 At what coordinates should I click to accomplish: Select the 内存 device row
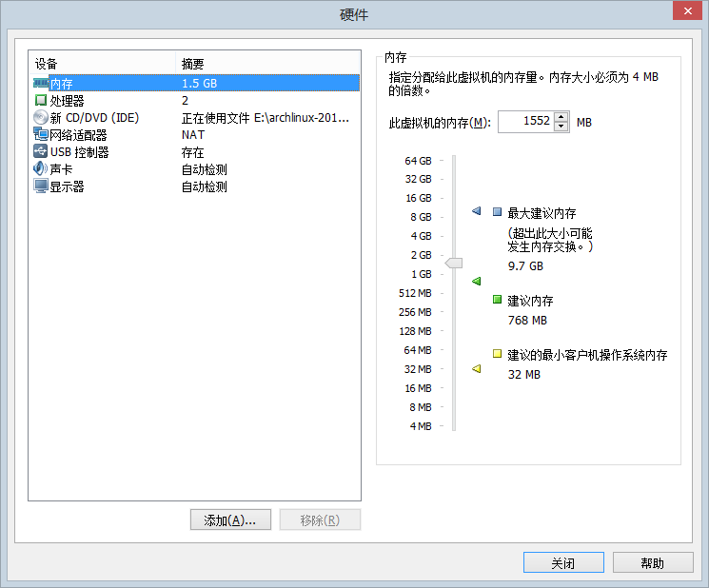(x=195, y=83)
